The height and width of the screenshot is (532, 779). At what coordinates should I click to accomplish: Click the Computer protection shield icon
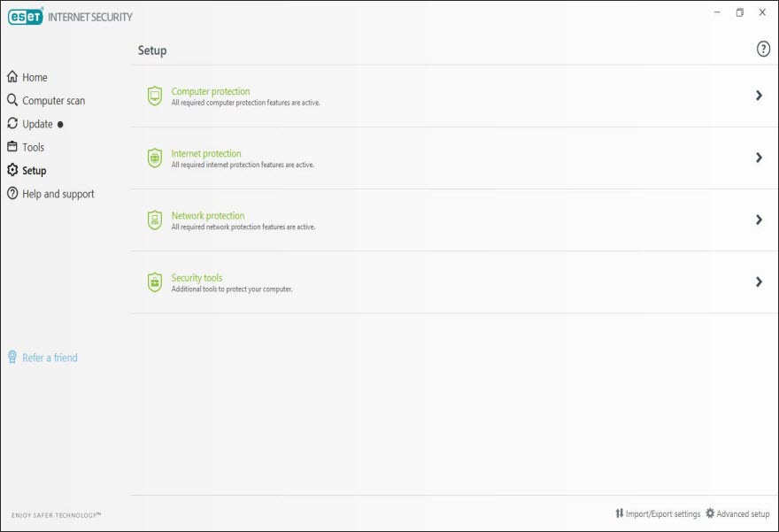point(155,96)
